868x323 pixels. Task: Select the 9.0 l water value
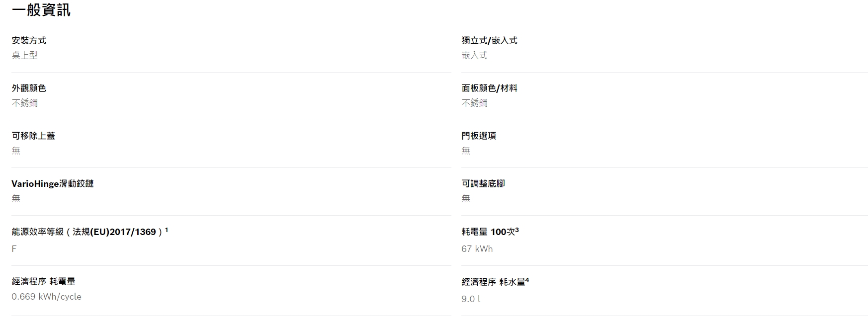(471, 299)
